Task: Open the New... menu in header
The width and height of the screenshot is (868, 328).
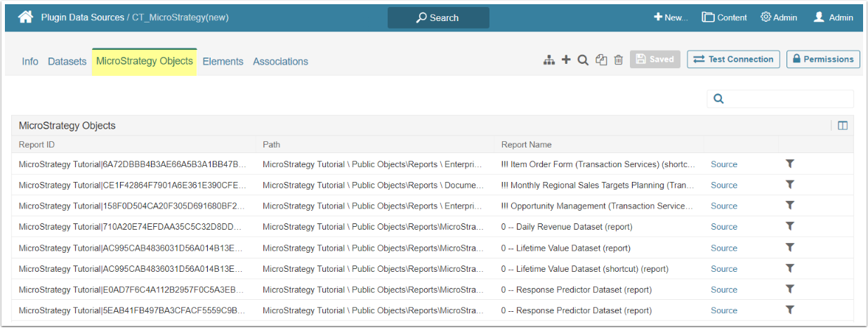Action: [x=671, y=18]
